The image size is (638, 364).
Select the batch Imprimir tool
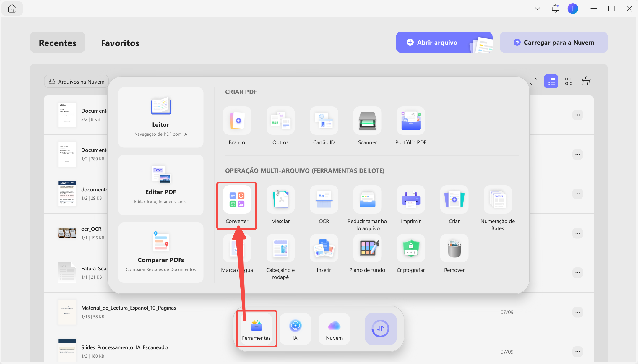[411, 199]
